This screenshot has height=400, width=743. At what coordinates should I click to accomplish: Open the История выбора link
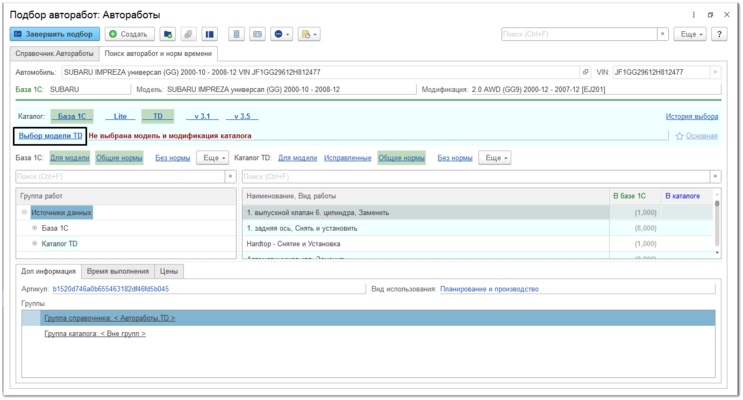pos(692,116)
